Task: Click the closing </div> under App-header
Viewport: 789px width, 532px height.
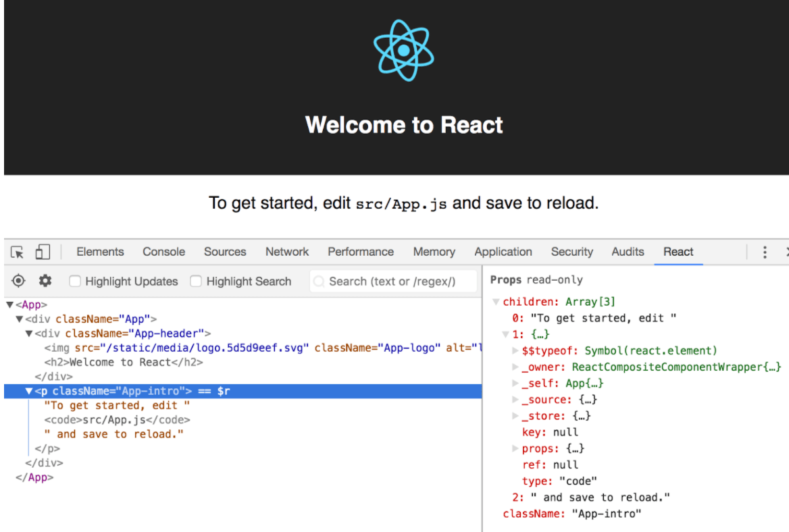Action: [243, 377]
